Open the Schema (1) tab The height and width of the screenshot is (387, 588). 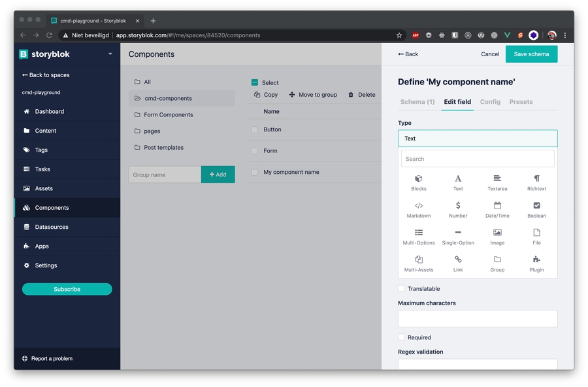(x=417, y=102)
